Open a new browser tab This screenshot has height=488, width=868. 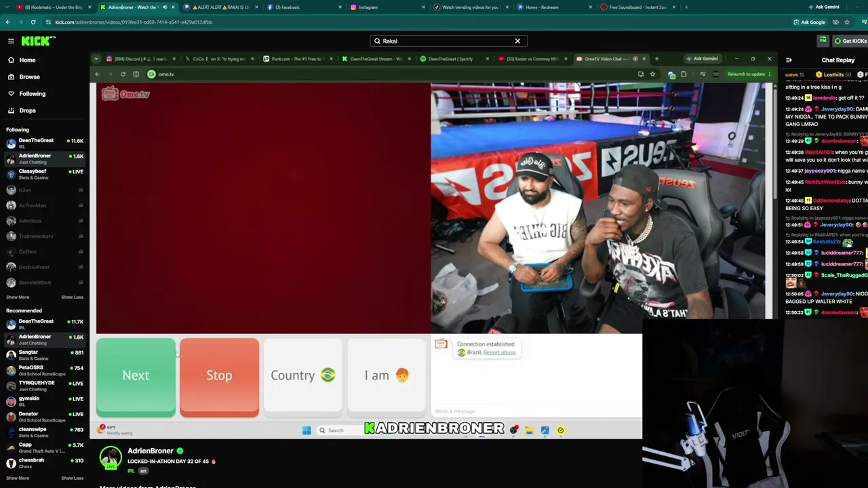pyautogui.click(x=686, y=7)
